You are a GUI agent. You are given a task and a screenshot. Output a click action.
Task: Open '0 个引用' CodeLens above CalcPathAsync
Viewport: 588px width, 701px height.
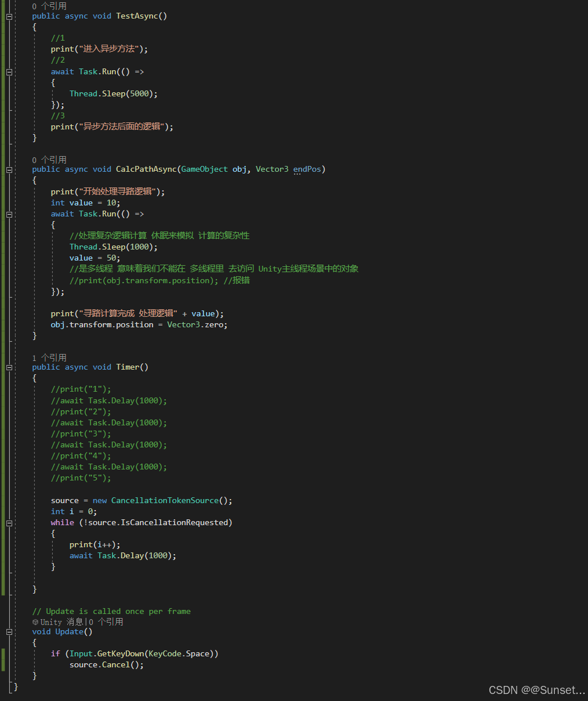(x=49, y=160)
